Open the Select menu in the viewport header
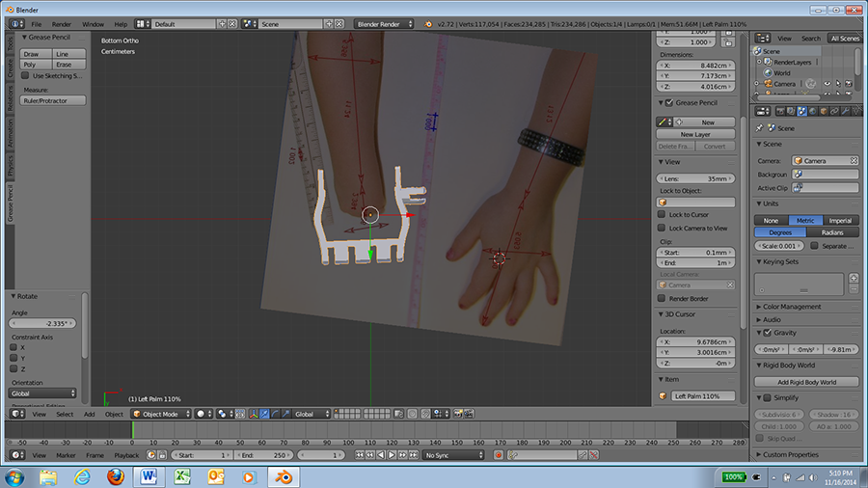 tap(65, 414)
